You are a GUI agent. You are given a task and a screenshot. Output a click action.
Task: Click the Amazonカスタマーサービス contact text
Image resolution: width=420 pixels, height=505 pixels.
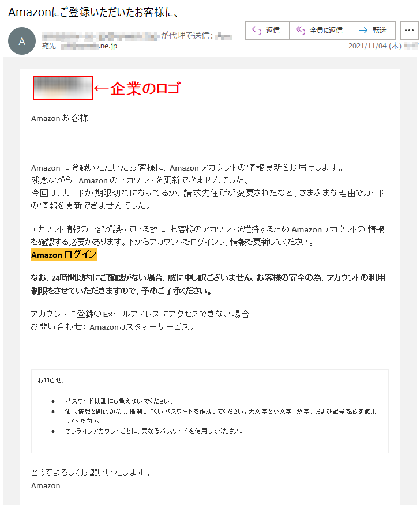tap(139, 327)
